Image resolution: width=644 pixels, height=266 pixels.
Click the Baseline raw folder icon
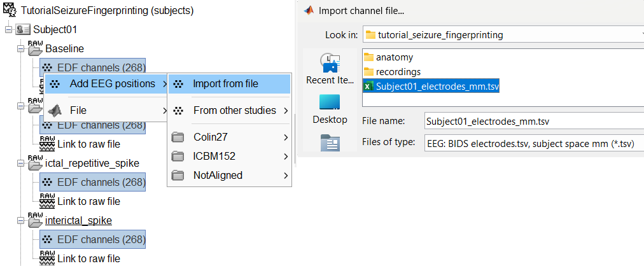pyautogui.click(x=36, y=48)
